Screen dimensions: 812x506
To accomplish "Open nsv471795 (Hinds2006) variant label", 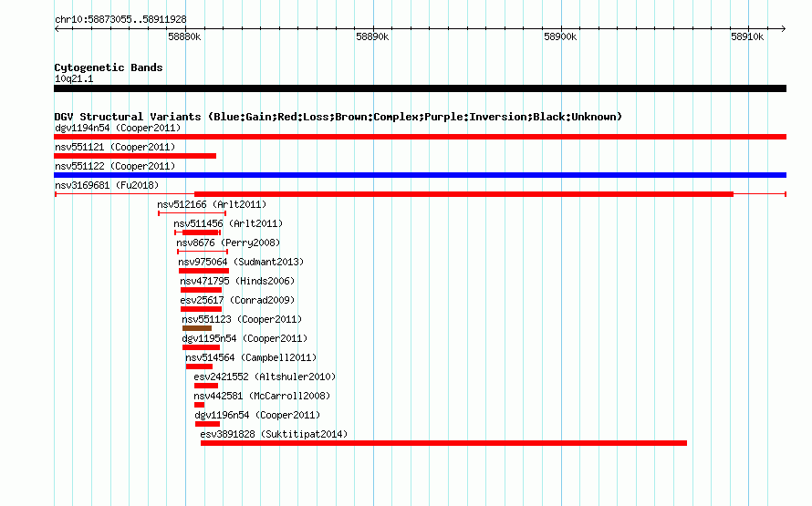I will pyautogui.click(x=237, y=281).
